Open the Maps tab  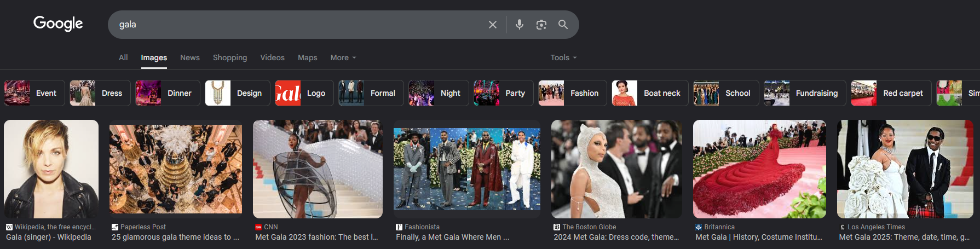coord(307,57)
